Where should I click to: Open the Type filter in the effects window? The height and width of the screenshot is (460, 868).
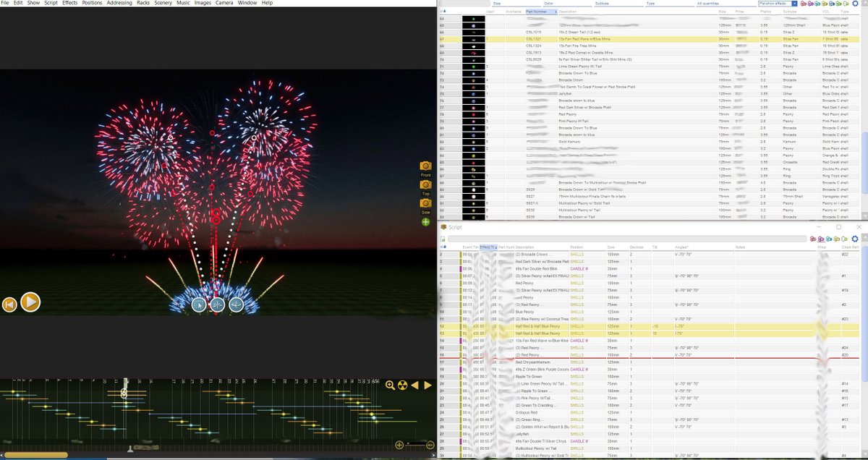point(669,4)
